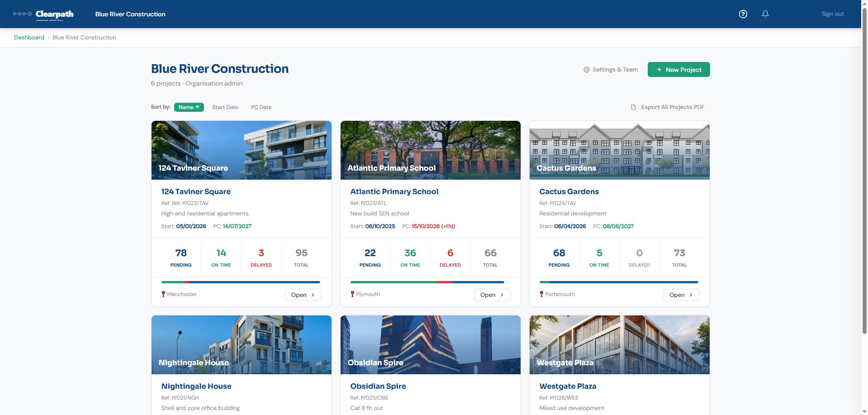Sort projects by Start Date
Screen dimensions: 868x415
225,107
